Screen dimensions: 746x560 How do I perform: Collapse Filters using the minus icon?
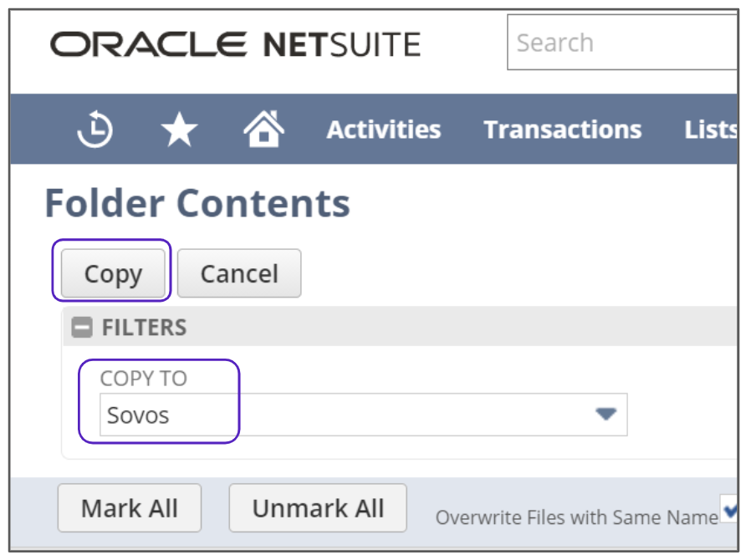click(82, 328)
